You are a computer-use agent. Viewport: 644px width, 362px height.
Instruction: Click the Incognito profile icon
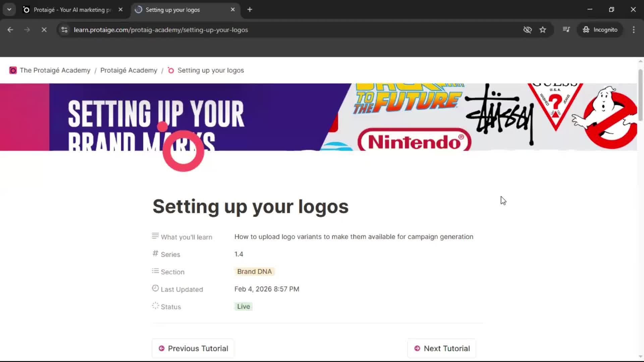[586, 29]
